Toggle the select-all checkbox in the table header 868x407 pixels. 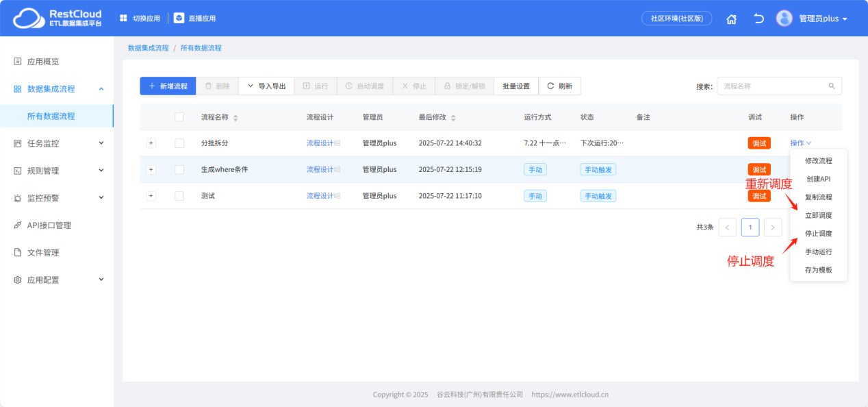(179, 116)
